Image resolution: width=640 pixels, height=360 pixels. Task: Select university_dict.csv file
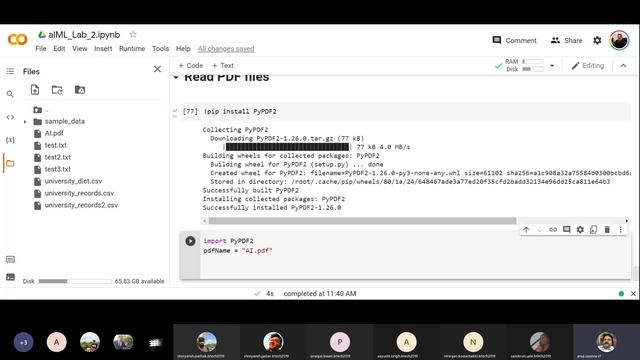click(73, 181)
